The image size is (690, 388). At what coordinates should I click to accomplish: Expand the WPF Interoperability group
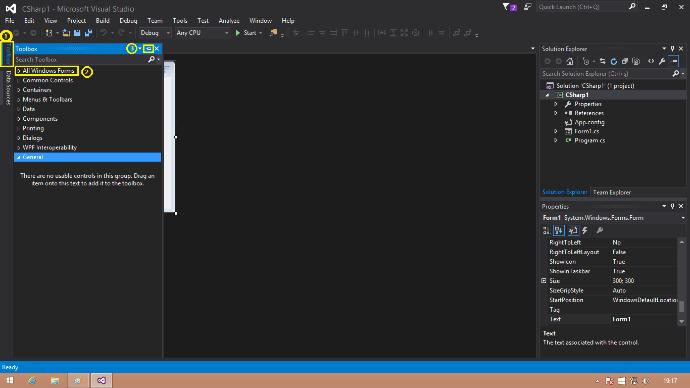coord(18,148)
